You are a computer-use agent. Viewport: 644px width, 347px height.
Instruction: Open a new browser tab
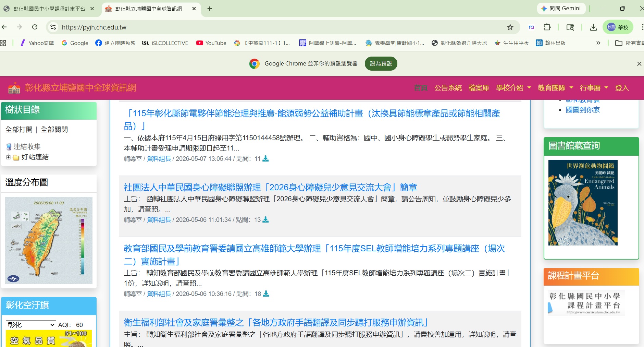(210, 9)
